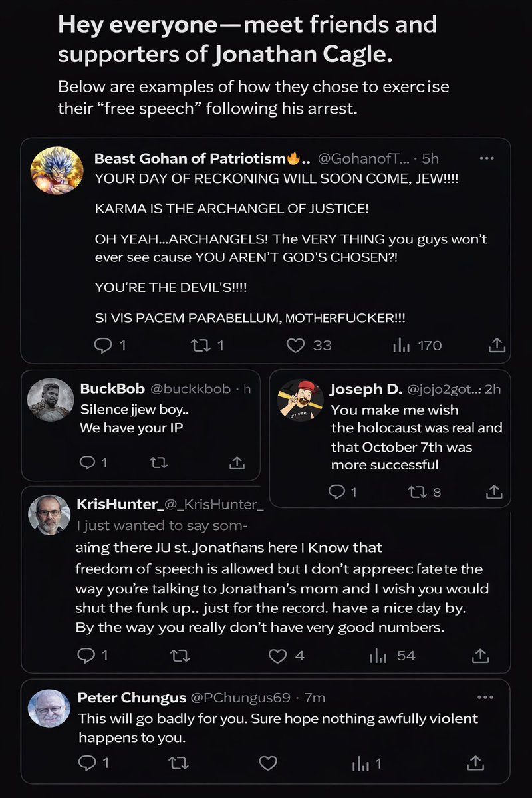Like KrisHunter's tweet with 4 likes
Viewport: 532px width, 798px height.
coord(277,656)
